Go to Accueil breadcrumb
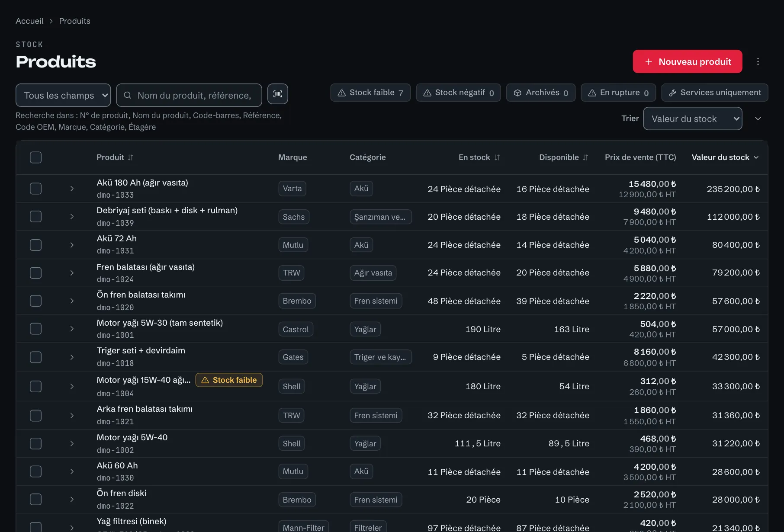 tap(29, 21)
